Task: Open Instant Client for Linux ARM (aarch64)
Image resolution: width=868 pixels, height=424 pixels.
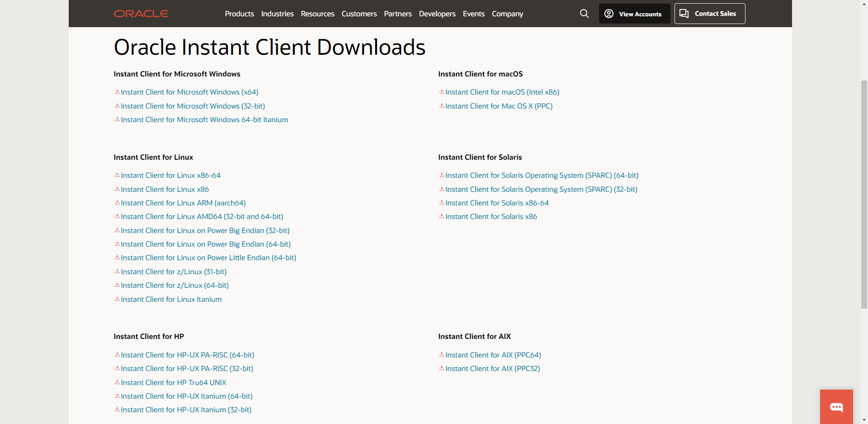Action: click(183, 203)
